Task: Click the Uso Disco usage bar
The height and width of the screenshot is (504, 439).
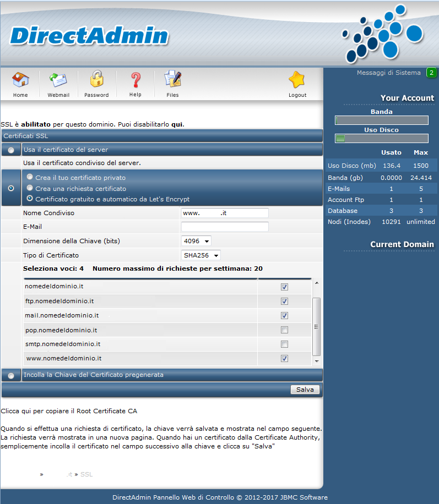Action: 381,139
